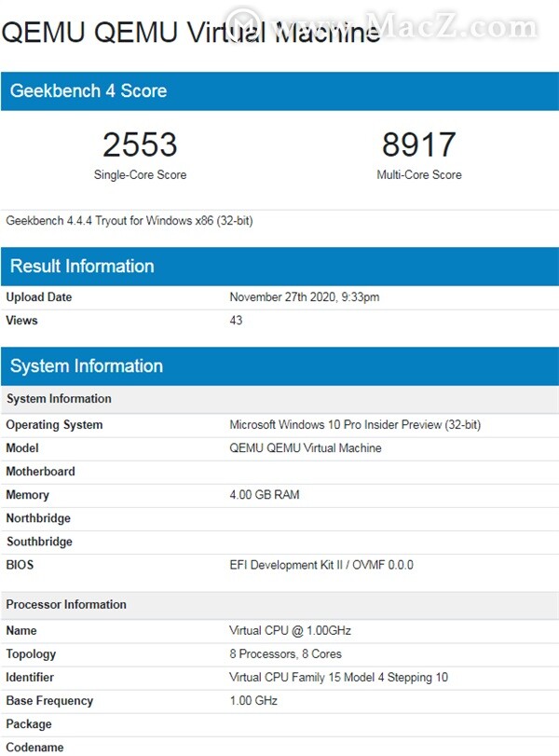Click the BIOS label

pyautogui.click(x=20, y=565)
